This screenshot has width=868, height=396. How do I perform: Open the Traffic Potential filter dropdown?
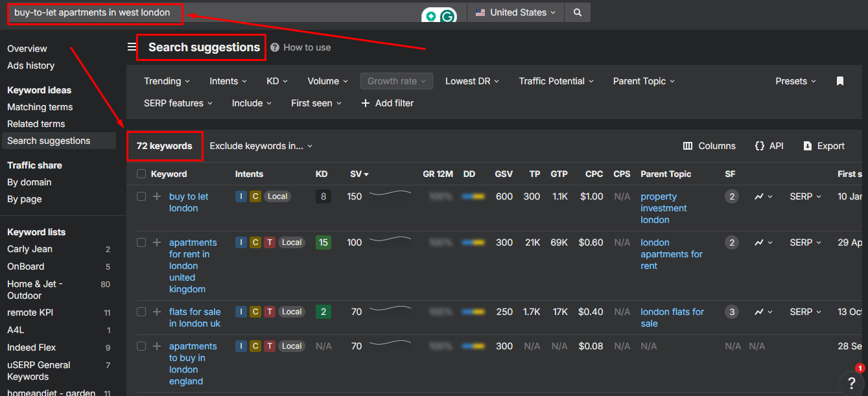(x=556, y=81)
